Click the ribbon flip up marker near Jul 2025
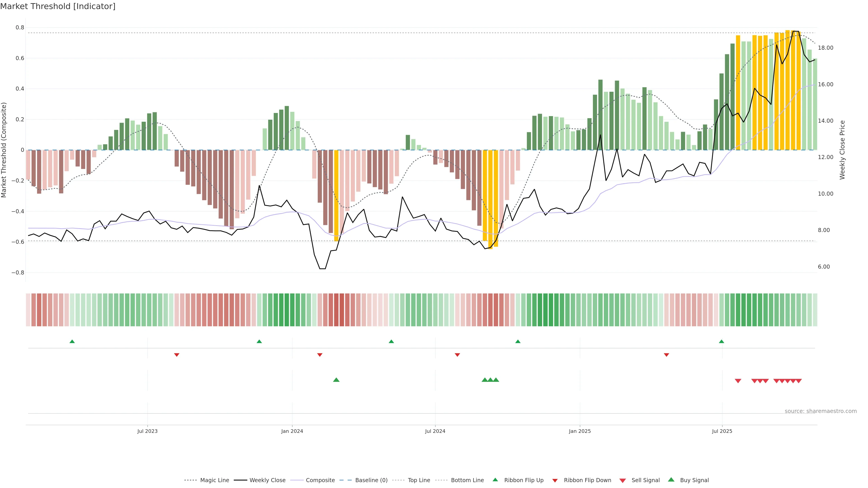 click(722, 342)
